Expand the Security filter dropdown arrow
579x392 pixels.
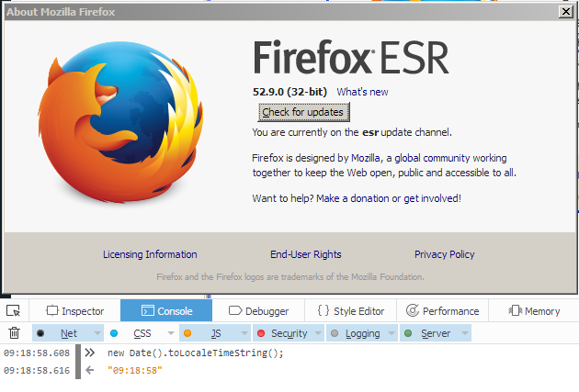click(318, 333)
